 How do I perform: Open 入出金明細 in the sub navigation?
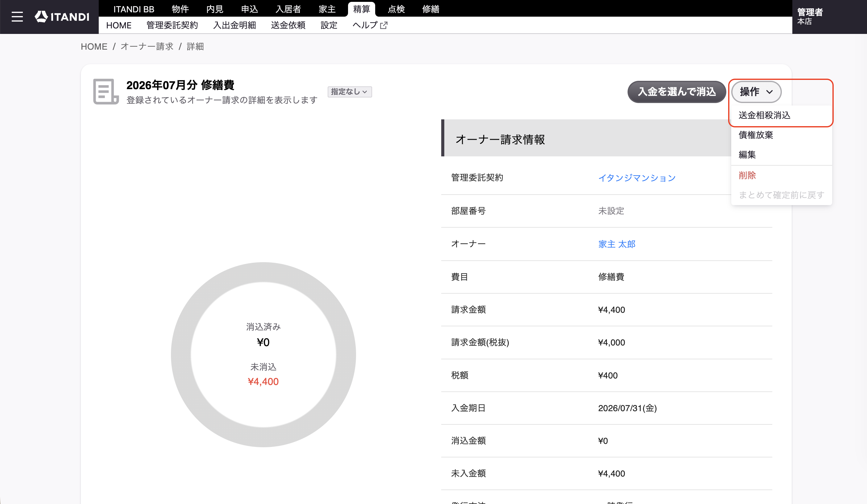(234, 25)
